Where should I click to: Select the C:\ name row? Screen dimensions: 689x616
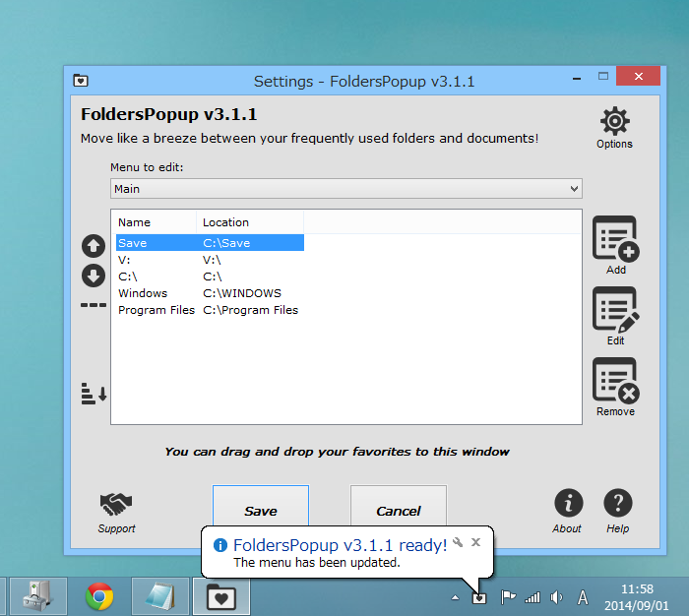[127, 277]
